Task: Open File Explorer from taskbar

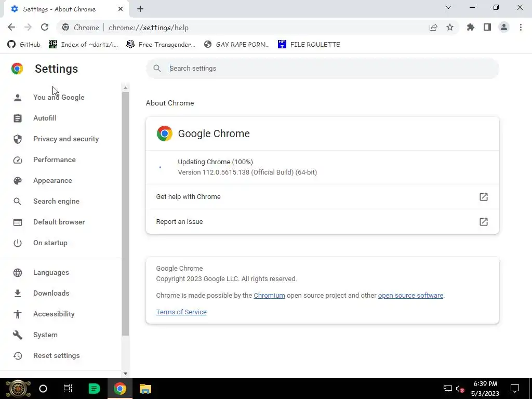Action: pos(145,389)
